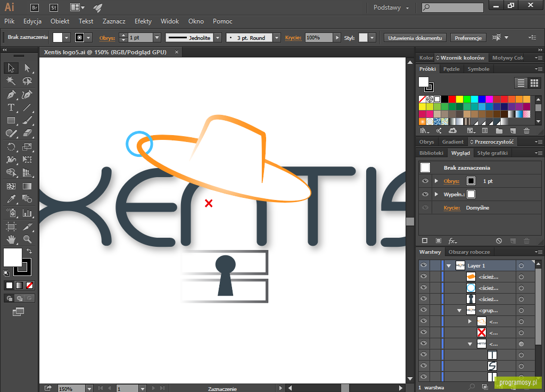
Task: Close the Xentis logo5.ai document tab
Action: coord(177,52)
